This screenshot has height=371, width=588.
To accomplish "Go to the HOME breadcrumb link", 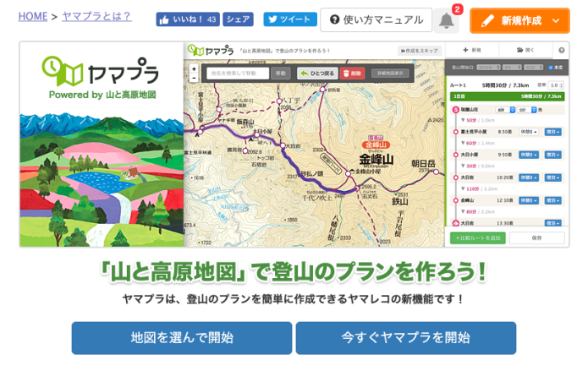I will click(33, 17).
